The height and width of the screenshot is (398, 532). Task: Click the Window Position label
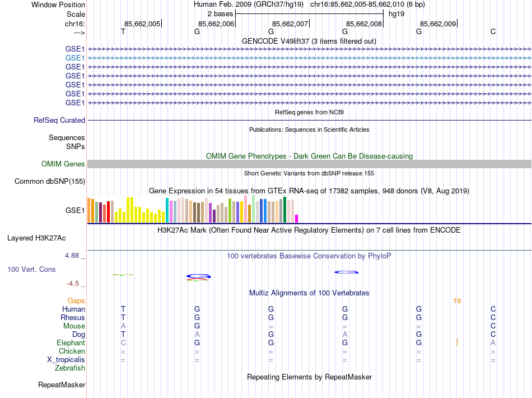tap(58, 4)
